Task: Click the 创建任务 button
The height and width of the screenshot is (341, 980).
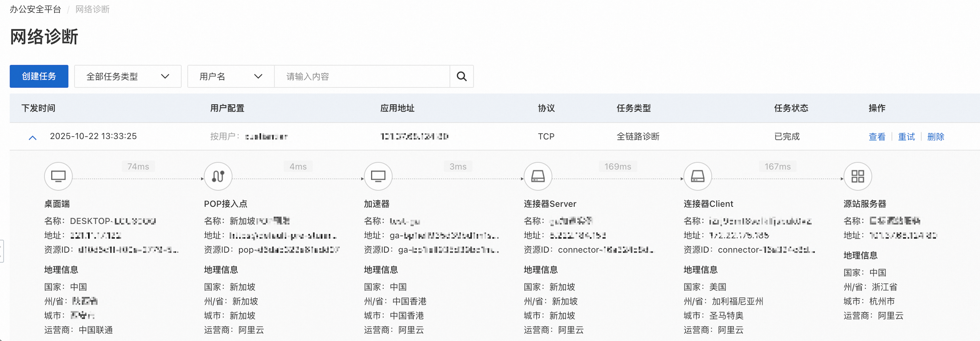Action: pyautogui.click(x=39, y=77)
